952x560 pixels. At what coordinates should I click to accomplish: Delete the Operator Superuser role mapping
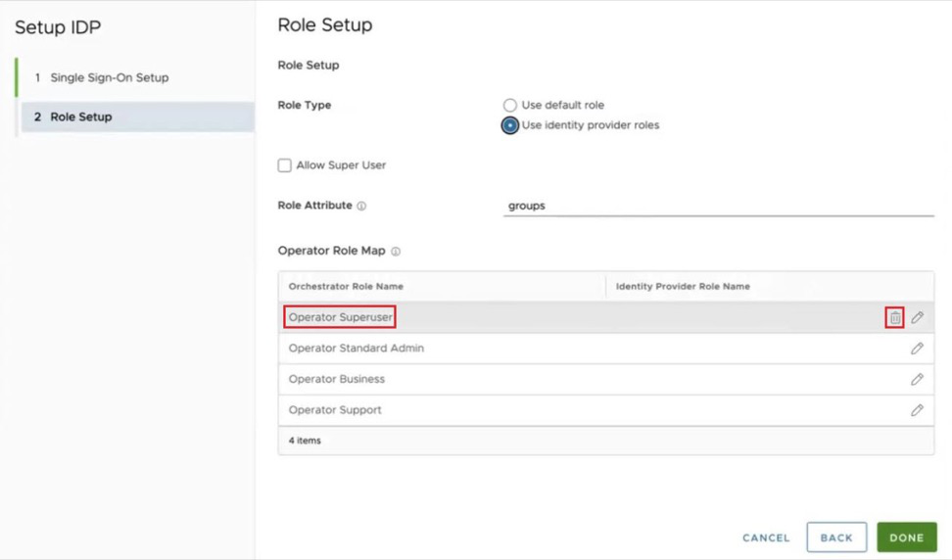pyautogui.click(x=894, y=317)
